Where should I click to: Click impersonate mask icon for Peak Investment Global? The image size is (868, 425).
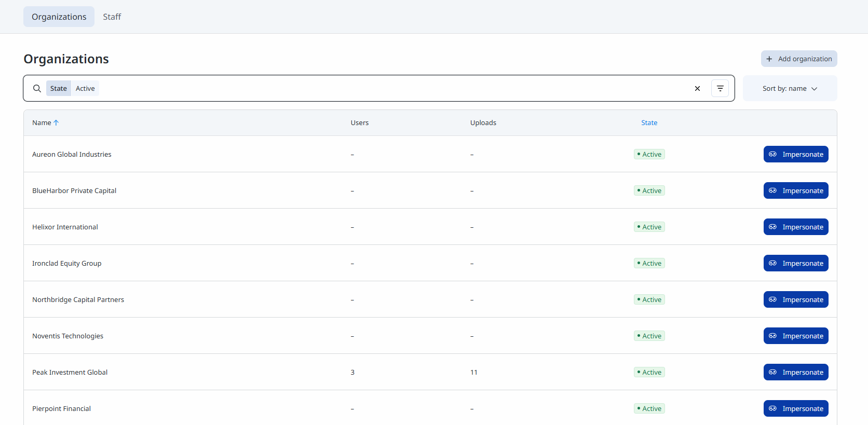772,372
